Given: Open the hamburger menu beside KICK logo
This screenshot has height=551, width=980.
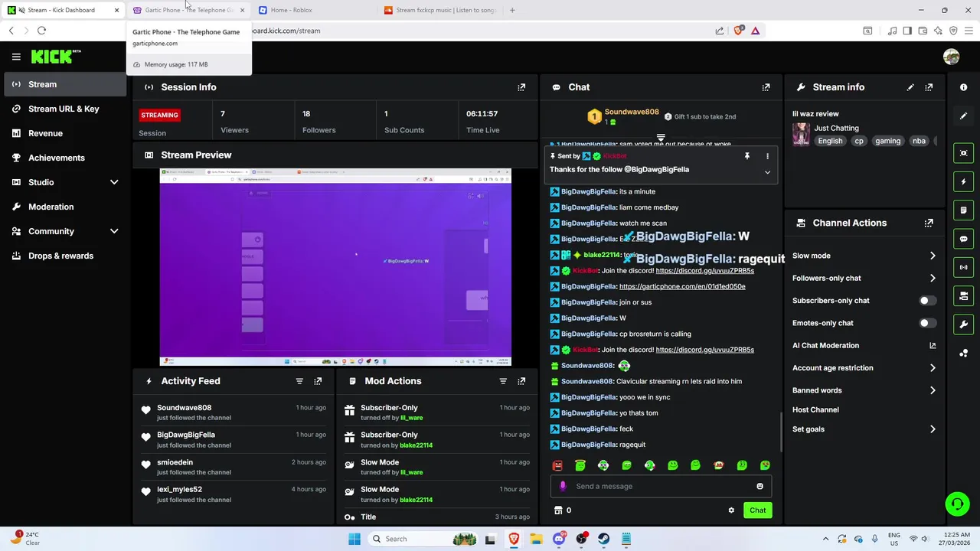Looking at the screenshot, I should pyautogui.click(x=16, y=57).
